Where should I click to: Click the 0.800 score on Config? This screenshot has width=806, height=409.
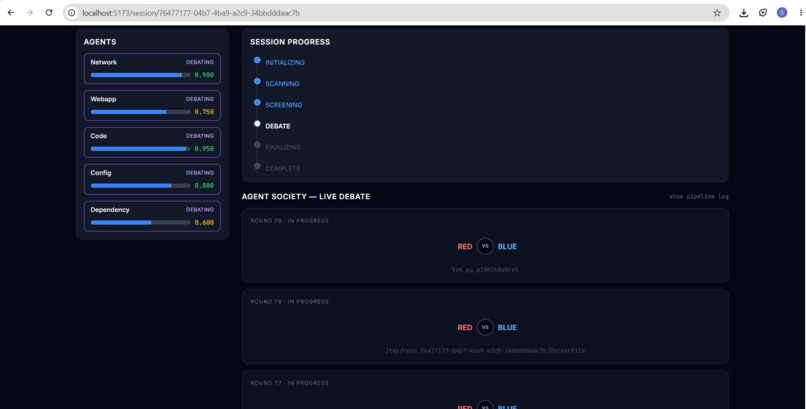[x=204, y=185]
